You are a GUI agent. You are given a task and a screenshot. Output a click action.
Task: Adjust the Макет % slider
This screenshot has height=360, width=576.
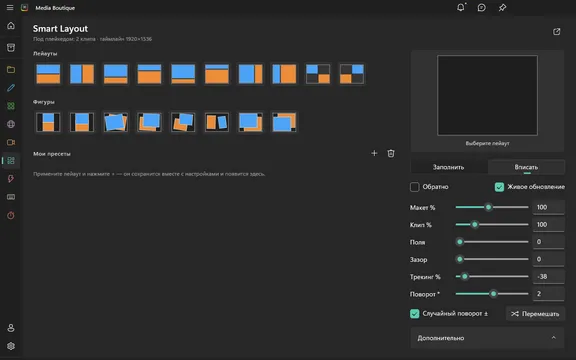492,207
